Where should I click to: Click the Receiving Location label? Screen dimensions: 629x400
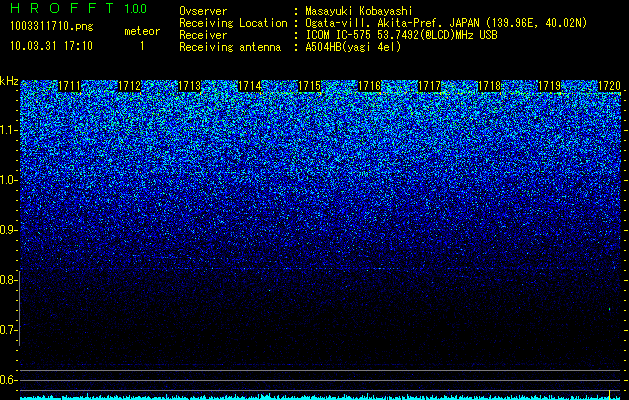tap(233, 23)
